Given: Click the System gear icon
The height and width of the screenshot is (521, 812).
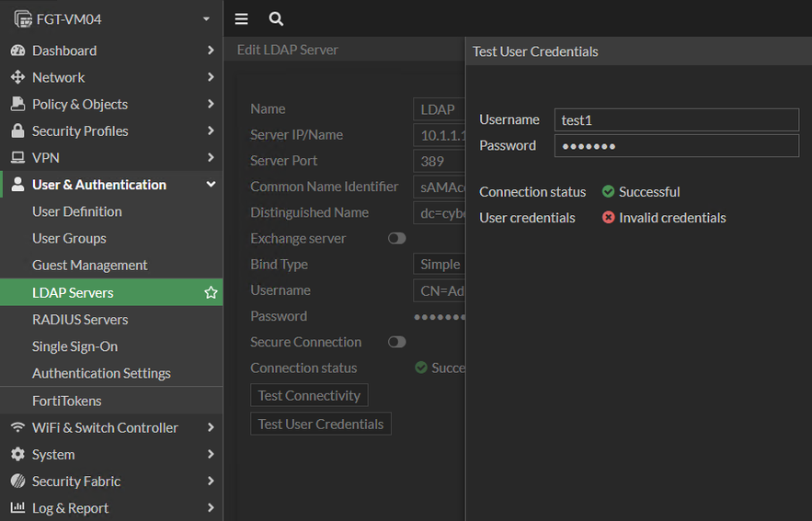Looking at the screenshot, I should [x=17, y=454].
